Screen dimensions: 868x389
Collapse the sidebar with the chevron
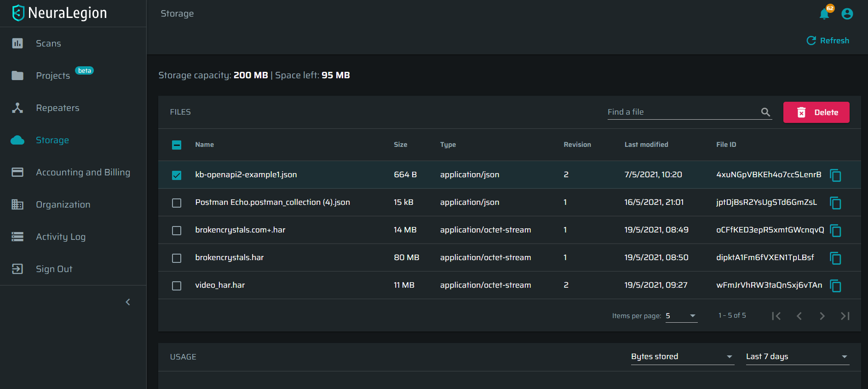click(128, 302)
